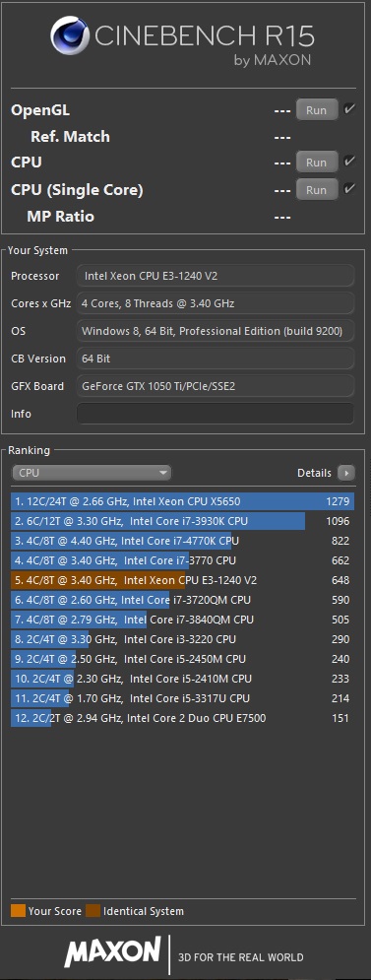The width and height of the screenshot is (371, 980).
Task: Toggle the CPU (Single Core) checkbox
Action: (349, 189)
